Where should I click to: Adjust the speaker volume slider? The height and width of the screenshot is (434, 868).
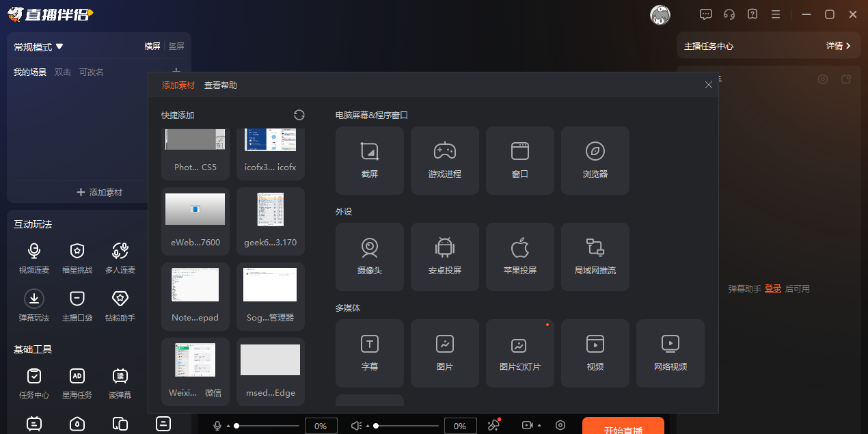click(407, 426)
